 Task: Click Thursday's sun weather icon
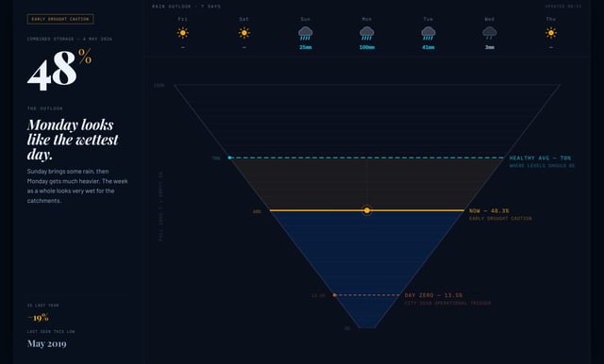pyautogui.click(x=551, y=33)
